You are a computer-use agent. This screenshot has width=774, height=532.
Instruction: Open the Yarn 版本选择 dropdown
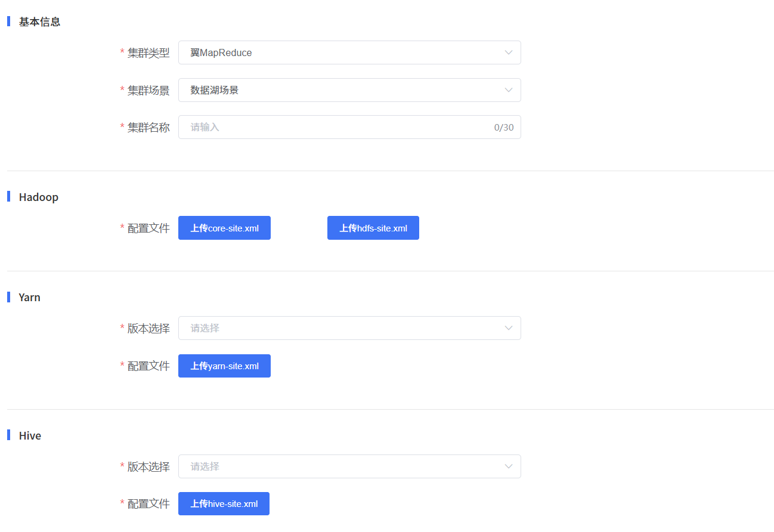(349, 328)
